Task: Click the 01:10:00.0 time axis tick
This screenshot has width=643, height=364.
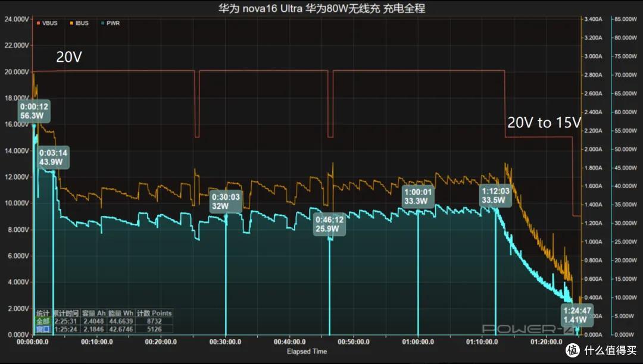Action: (482, 342)
